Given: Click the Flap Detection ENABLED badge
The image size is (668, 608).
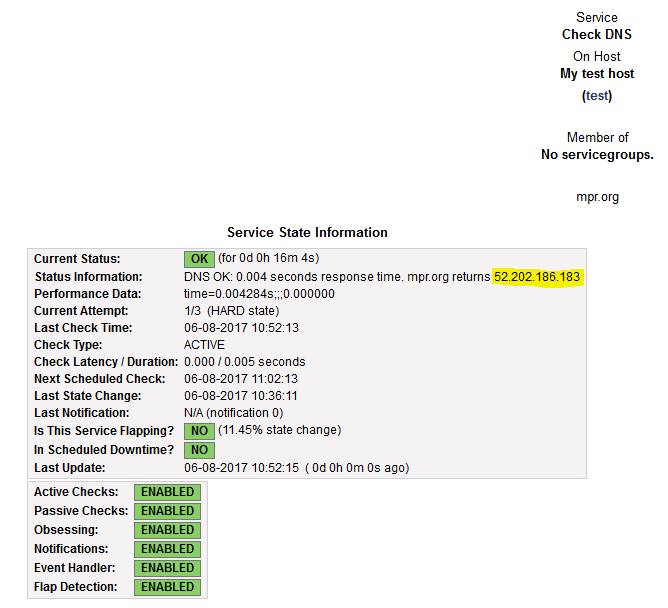Looking at the screenshot, I should (167, 587).
